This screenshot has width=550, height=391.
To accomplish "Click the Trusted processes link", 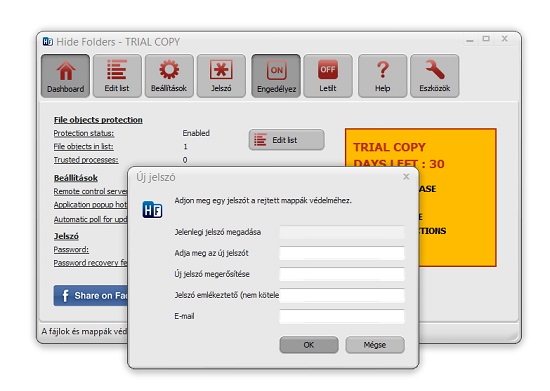I will click(x=86, y=160).
